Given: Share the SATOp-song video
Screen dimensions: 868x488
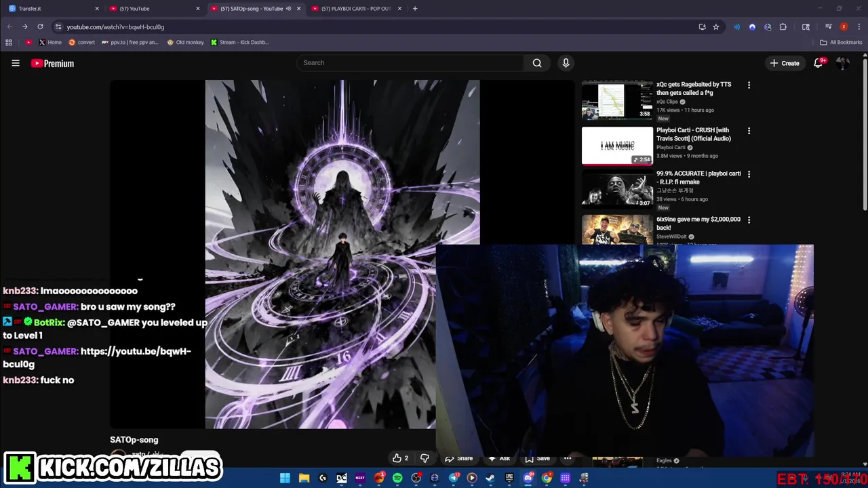Looking at the screenshot, I should (x=459, y=458).
